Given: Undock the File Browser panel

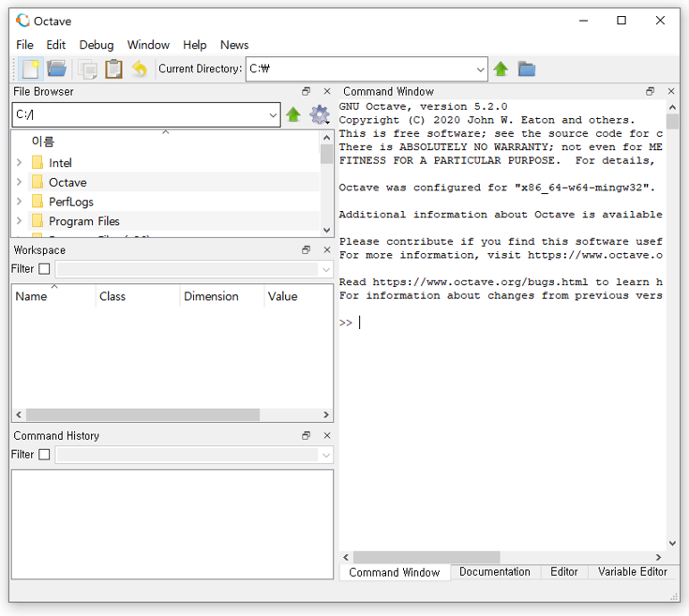Looking at the screenshot, I should 306,91.
